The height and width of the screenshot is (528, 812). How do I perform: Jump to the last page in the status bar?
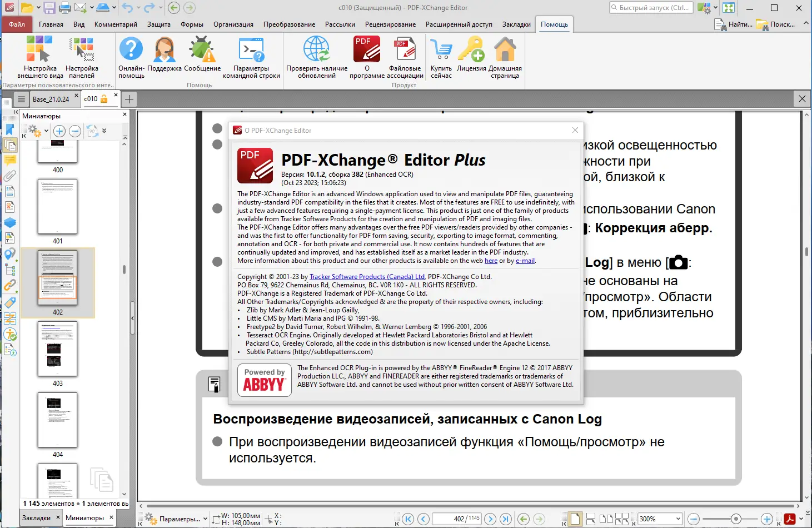(505, 519)
